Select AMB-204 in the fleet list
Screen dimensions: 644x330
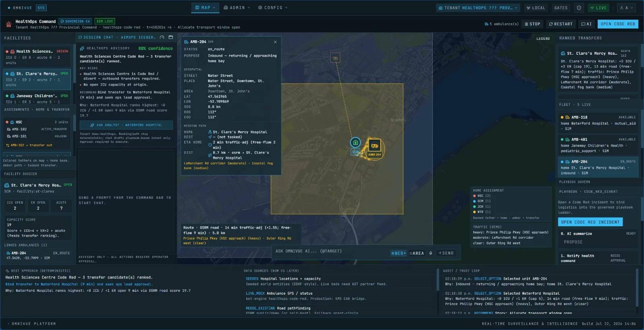[x=598, y=167]
